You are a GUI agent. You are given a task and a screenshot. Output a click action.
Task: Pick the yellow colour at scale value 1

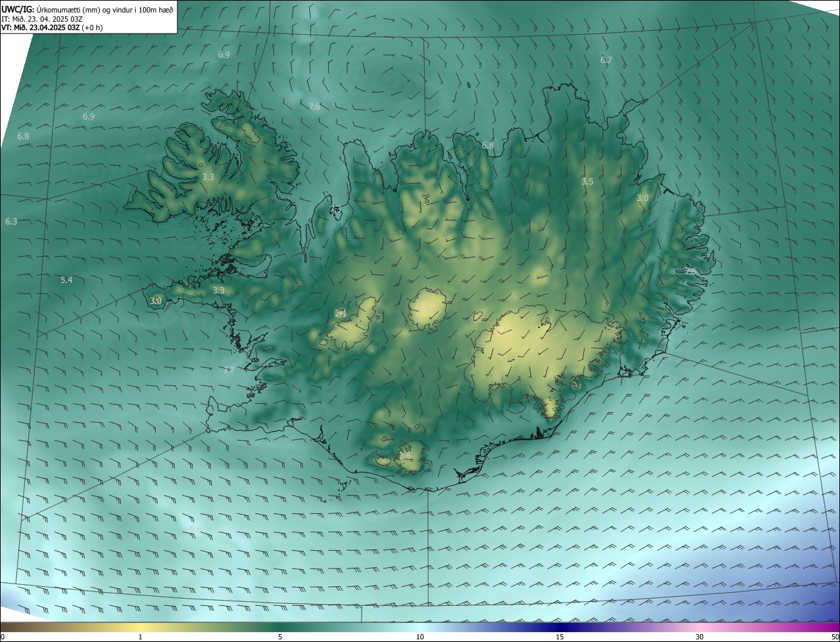click(x=140, y=627)
